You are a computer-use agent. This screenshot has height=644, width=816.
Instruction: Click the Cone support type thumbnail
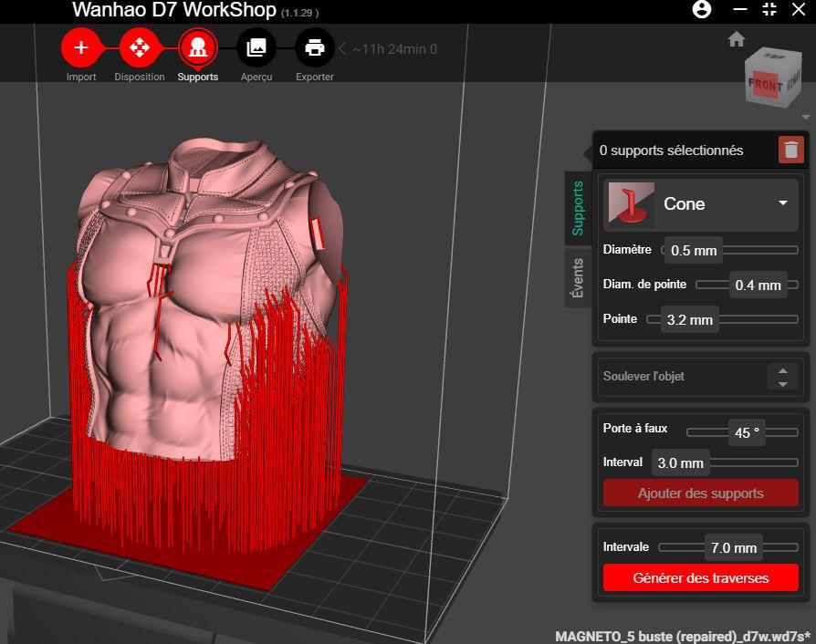632,203
